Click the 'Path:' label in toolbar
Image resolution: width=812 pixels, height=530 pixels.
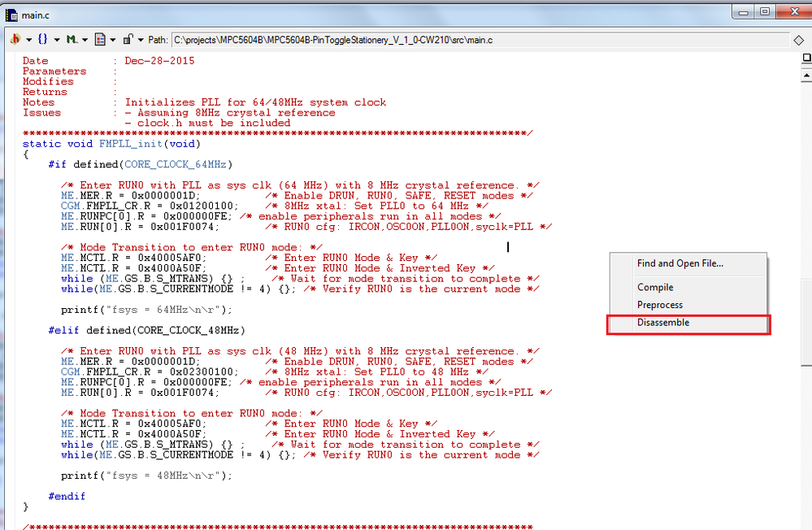158,40
